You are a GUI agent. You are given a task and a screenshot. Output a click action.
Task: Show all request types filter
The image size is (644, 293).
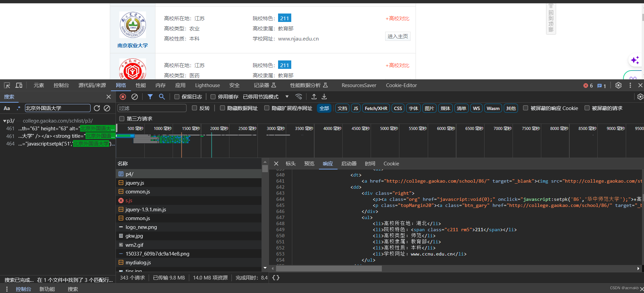324,108
